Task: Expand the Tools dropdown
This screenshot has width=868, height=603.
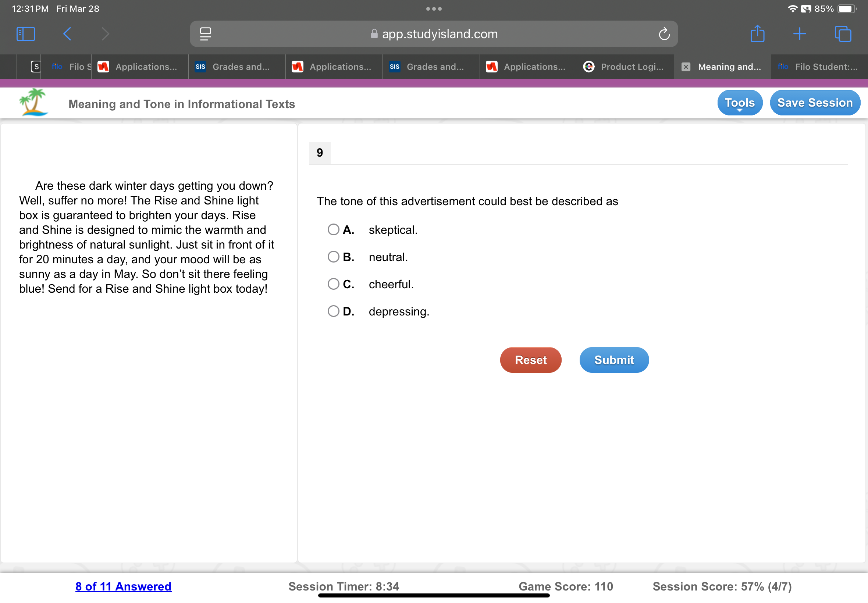Action: (x=740, y=103)
